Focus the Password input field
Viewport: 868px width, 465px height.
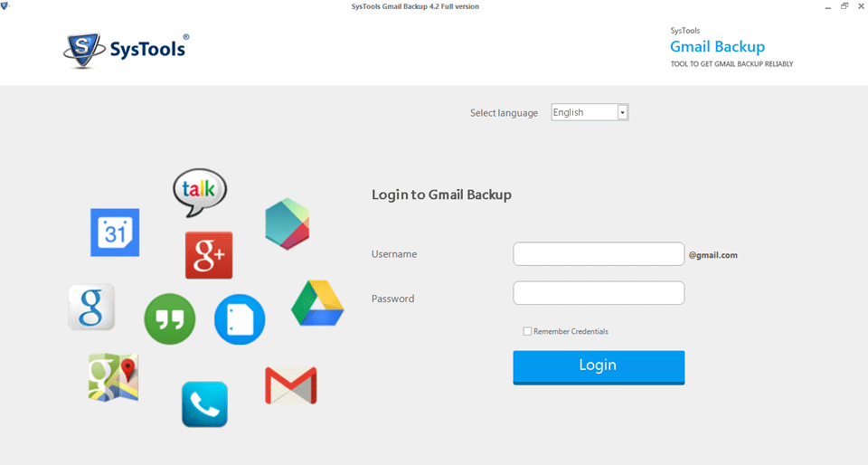coord(599,293)
